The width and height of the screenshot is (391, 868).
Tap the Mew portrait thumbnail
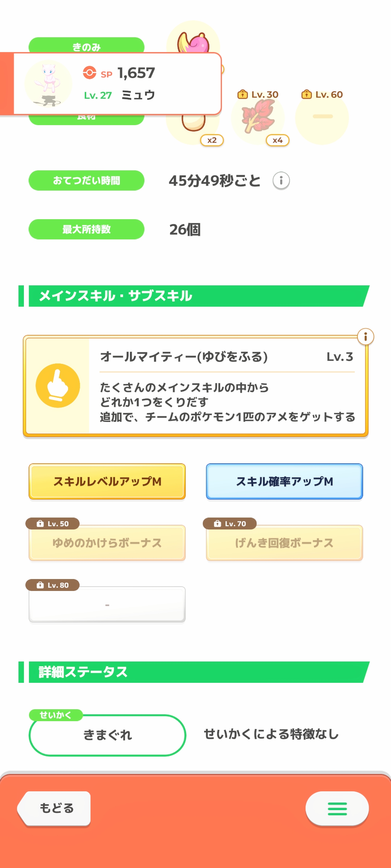point(48,84)
